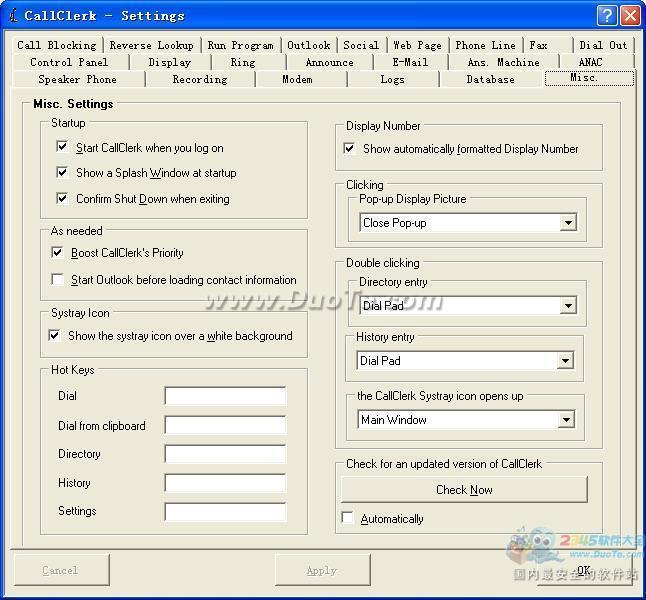Click the Cancel button

(x=62, y=570)
